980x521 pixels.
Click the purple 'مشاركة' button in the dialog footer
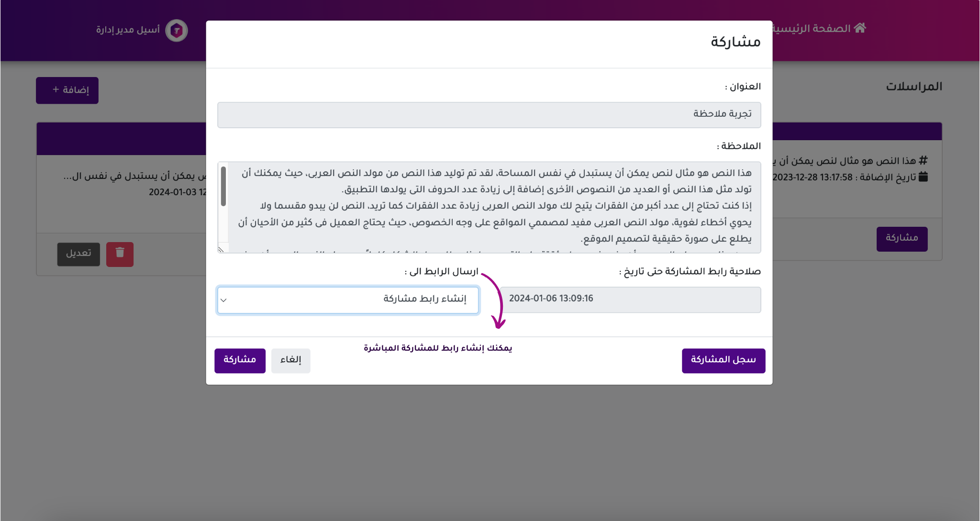(x=240, y=360)
